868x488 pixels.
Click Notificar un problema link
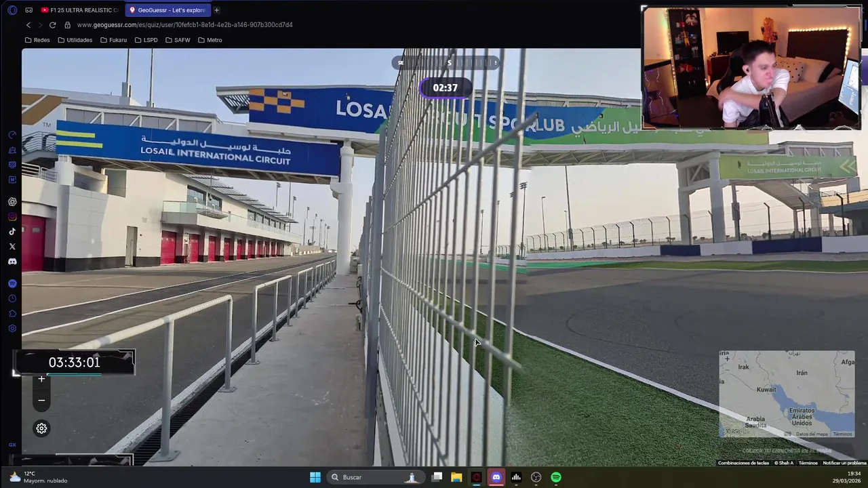click(844, 463)
